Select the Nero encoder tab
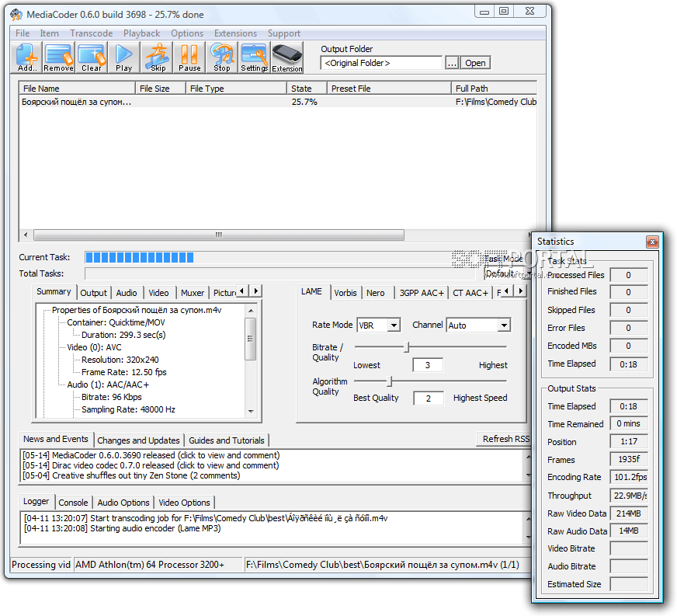This screenshot has height=616, width=677. click(376, 293)
